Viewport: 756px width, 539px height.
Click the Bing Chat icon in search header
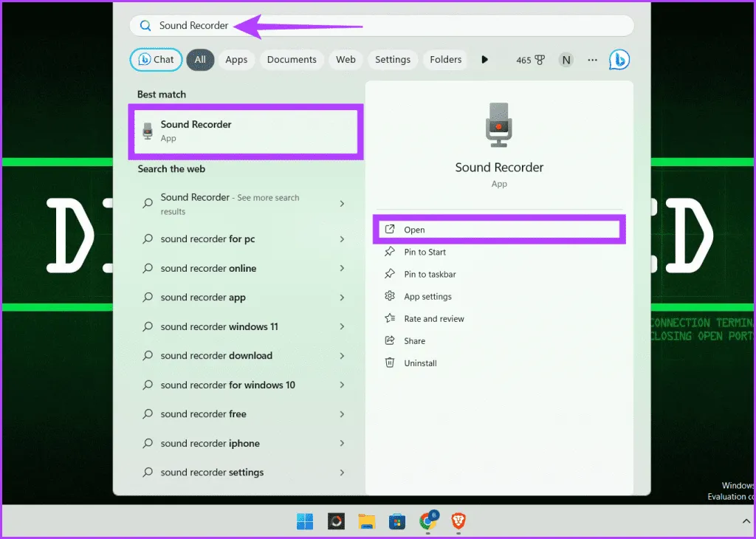(619, 60)
